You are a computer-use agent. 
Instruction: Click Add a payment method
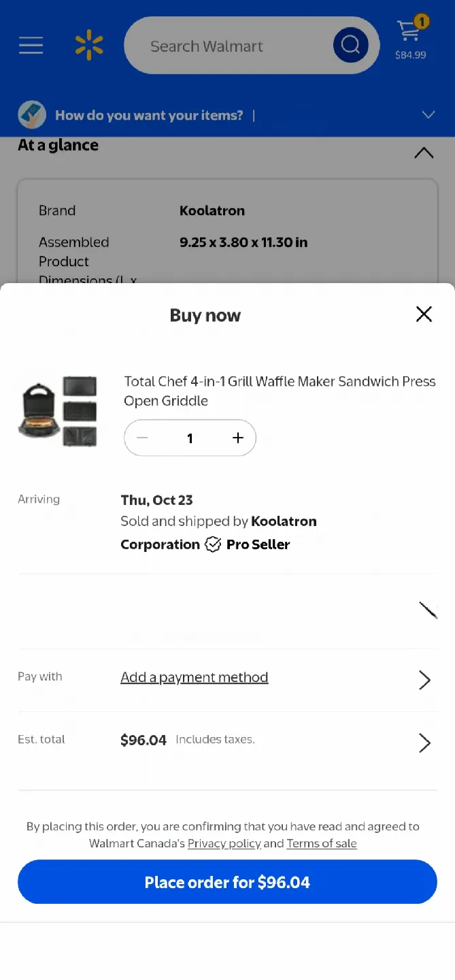click(194, 676)
